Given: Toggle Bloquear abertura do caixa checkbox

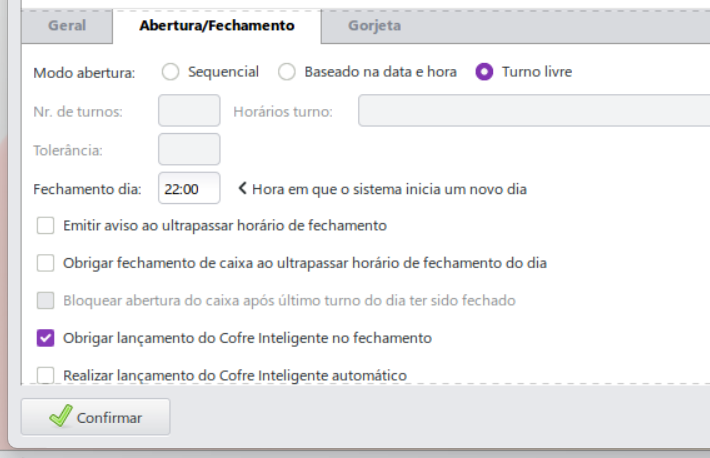Looking at the screenshot, I should (x=45, y=300).
